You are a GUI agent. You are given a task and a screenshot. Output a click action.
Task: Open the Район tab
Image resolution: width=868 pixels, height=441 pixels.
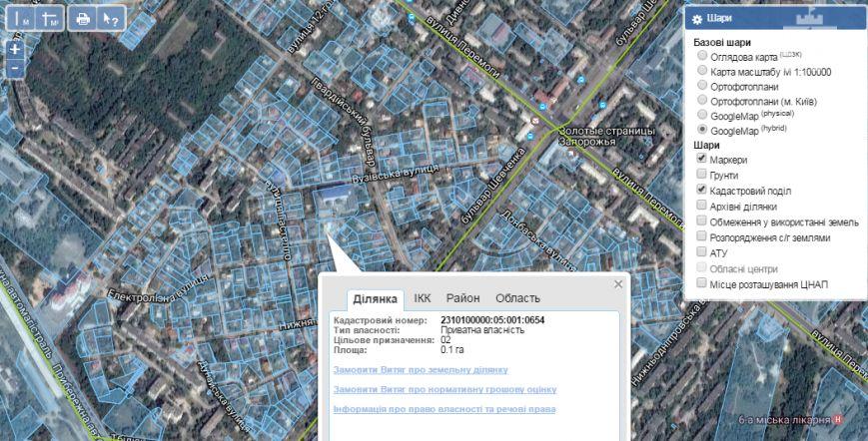tap(462, 298)
